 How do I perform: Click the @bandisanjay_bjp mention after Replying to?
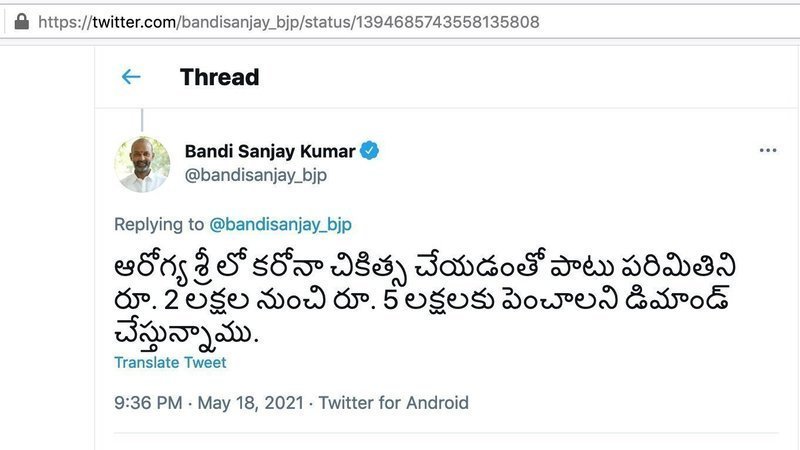280,224
